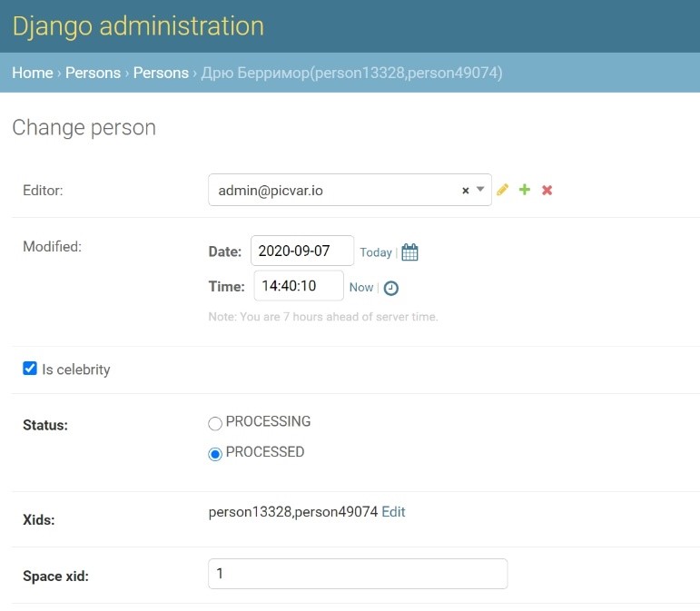Click the Edit link next to Xids
700x611 pixels.
(x=393, y=511)
